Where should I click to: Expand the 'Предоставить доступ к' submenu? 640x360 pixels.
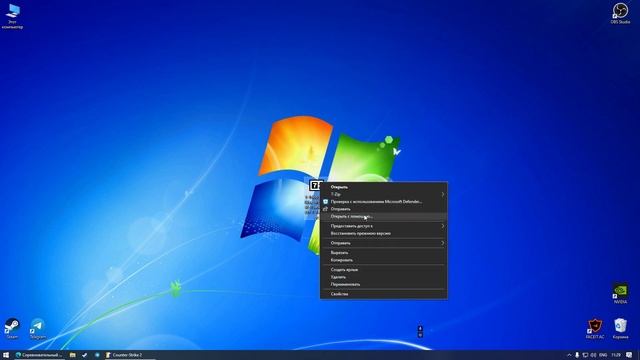pos(383,226)
